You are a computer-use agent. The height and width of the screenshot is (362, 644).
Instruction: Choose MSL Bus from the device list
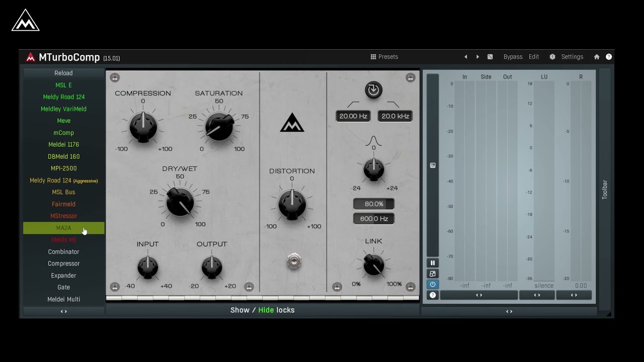point(63,192)
